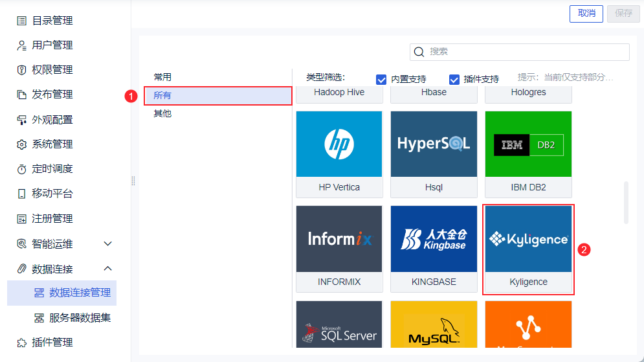Select the HP Vertica database logo

tap(339, 144)
